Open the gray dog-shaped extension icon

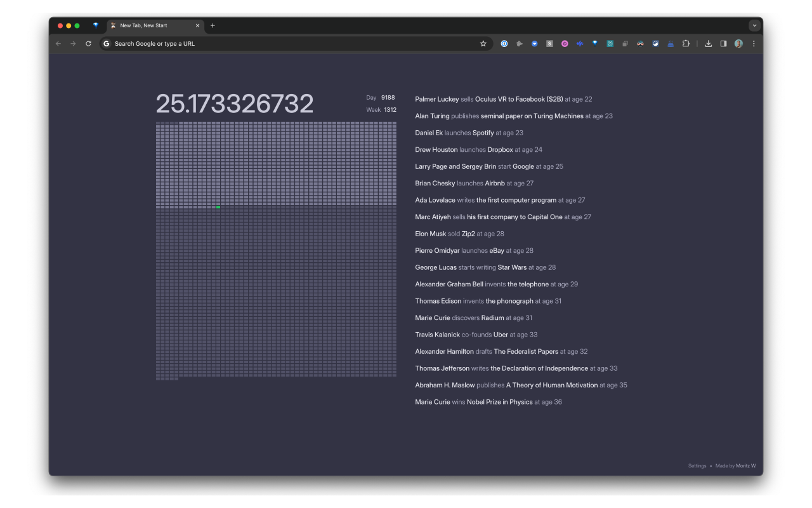coord(520,44)
